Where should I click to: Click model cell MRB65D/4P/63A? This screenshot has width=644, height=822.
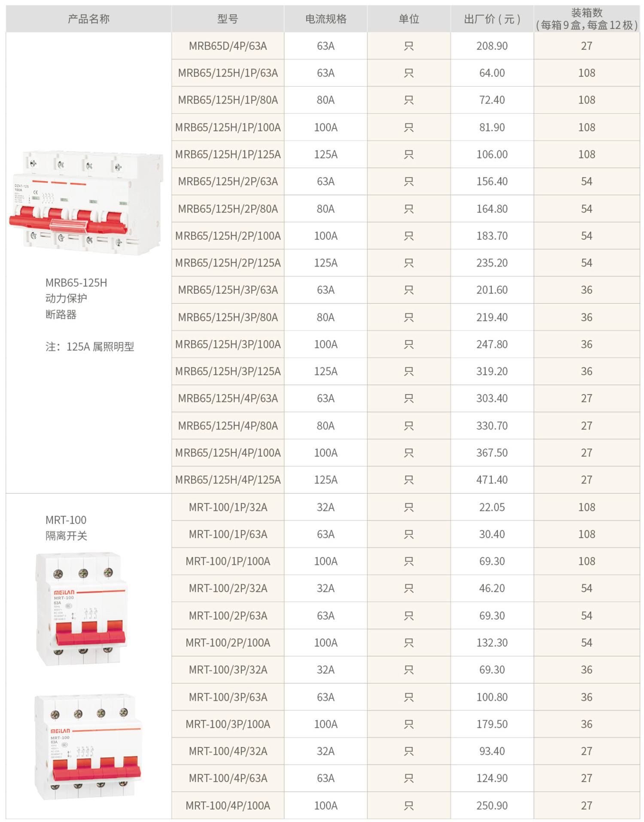pos(228,46)
